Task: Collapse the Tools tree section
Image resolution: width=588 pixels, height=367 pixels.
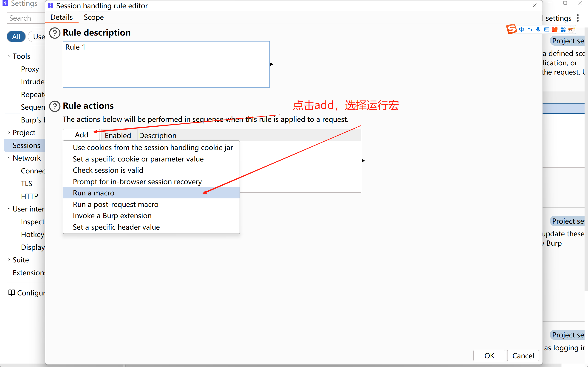Action: click(9, 56)
